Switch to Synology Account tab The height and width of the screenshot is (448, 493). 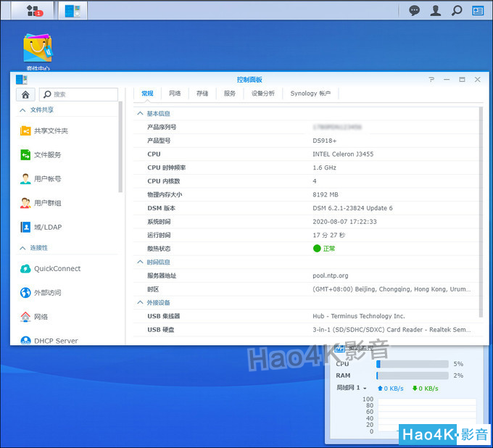[310, 94]
